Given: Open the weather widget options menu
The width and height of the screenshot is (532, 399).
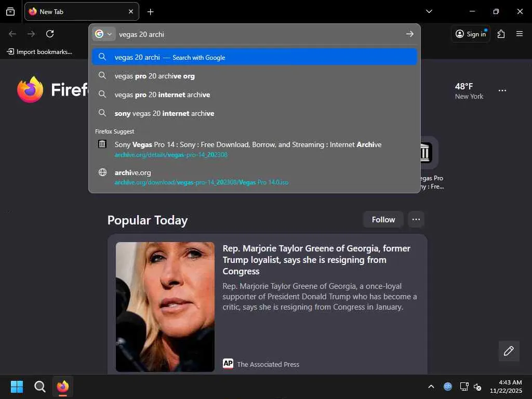Looking at the screenshot, I should pyautogui.click(x=502, y=90).
